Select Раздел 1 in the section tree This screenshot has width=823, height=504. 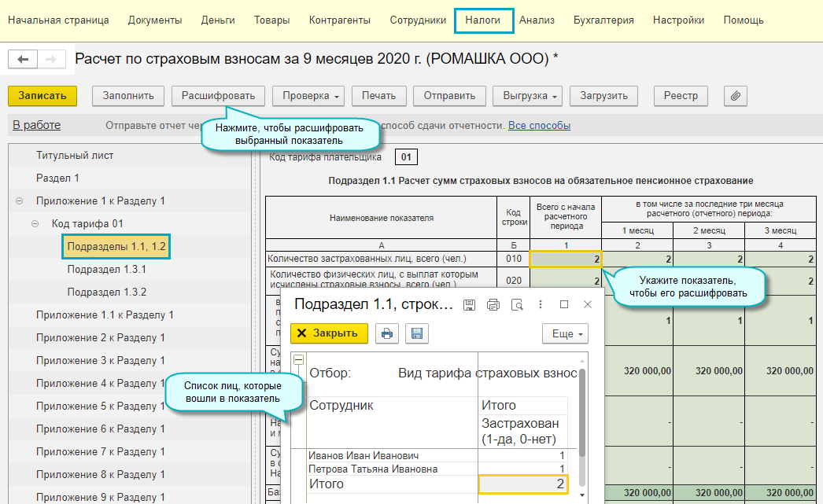[57, 178]
